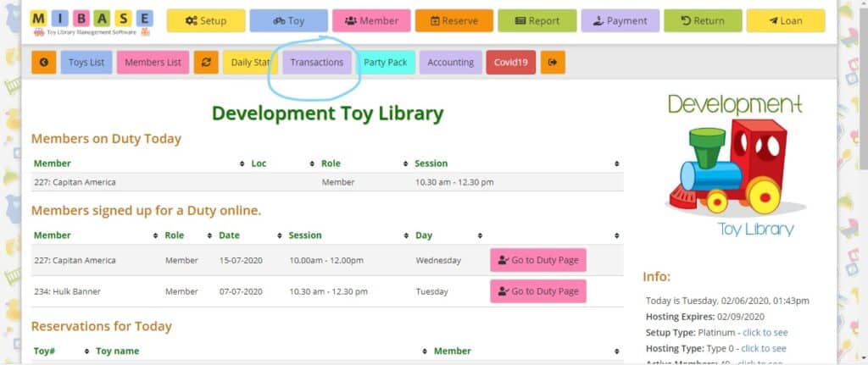Sort duty-today table by Session column
The height and width of the screenshot is (365, 868).
point(518,163)
